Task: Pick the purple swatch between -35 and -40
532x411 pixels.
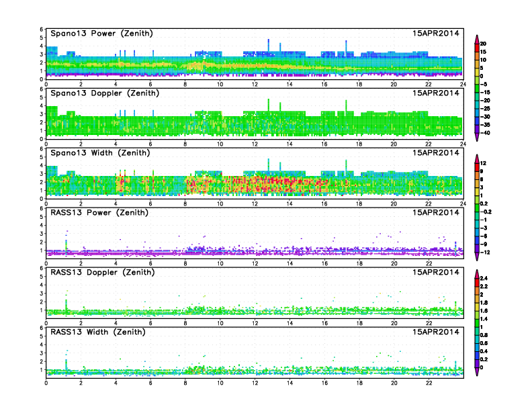Action: pyautogui.click(x=477, y=129)
